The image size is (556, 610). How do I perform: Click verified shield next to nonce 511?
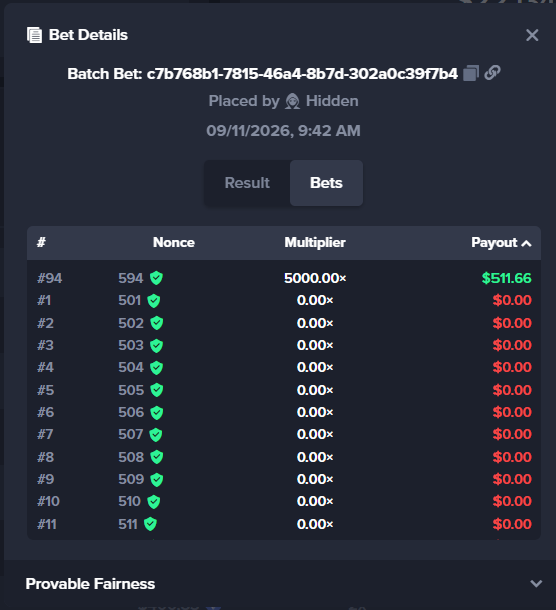(150, 524)
